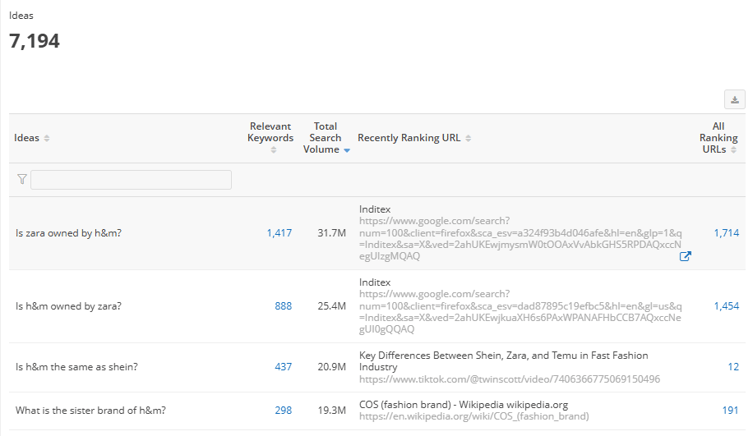Select 'Is h&m owned by zara?' idea
Screen dimensions: 753x436
[68, 306]
